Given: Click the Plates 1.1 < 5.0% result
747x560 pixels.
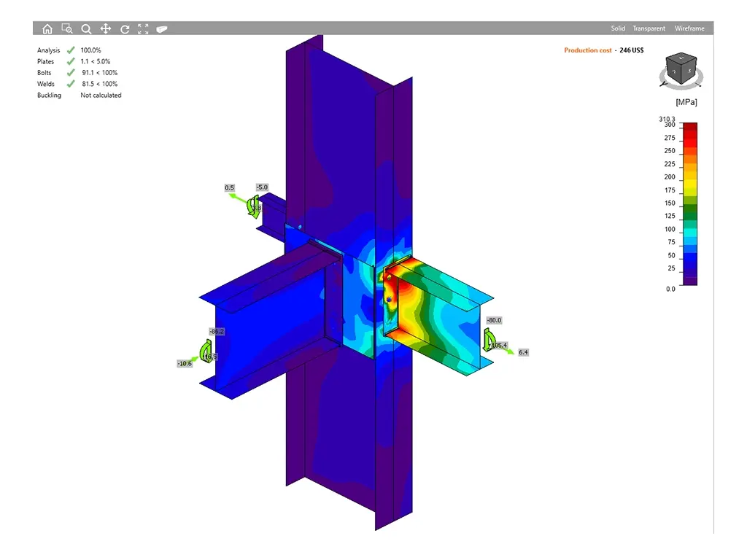Looking at the screenshot, I should [x=96, y=61].
